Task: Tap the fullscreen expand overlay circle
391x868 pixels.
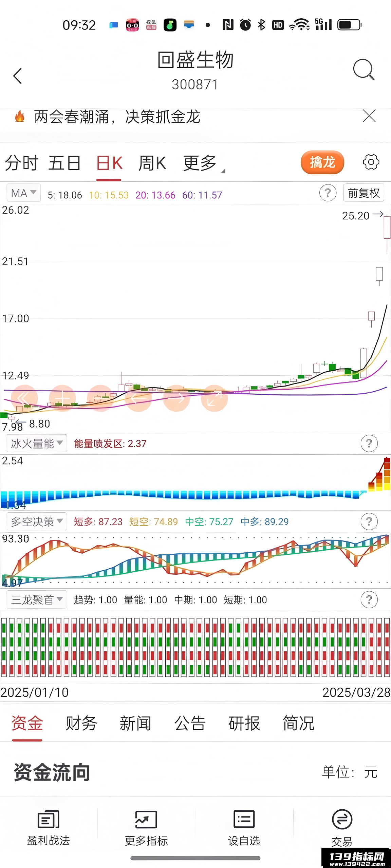Action: tap(214, 398)
